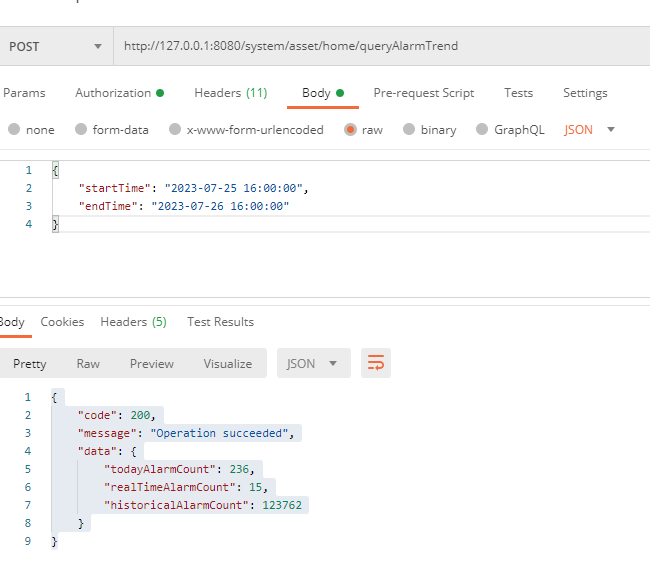Open the Tests tab
Screen dimensions: 650x570
[x=518, y=93]
